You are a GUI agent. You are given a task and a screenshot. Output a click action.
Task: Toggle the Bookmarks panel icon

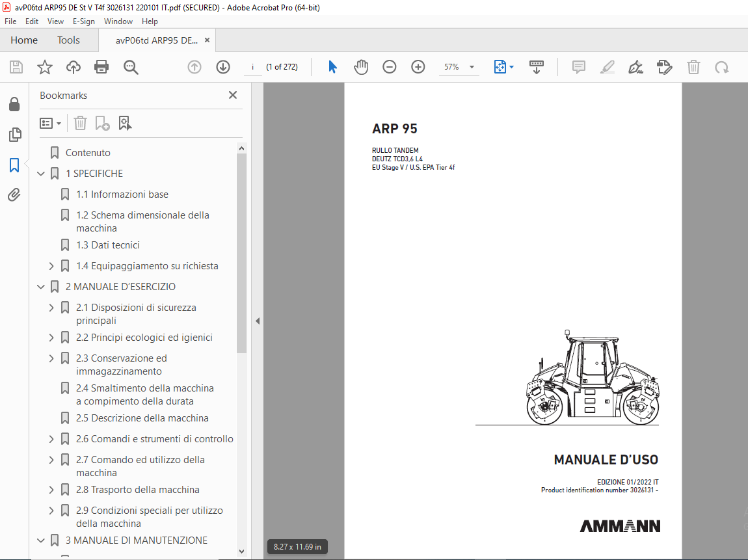click(14, 165)
